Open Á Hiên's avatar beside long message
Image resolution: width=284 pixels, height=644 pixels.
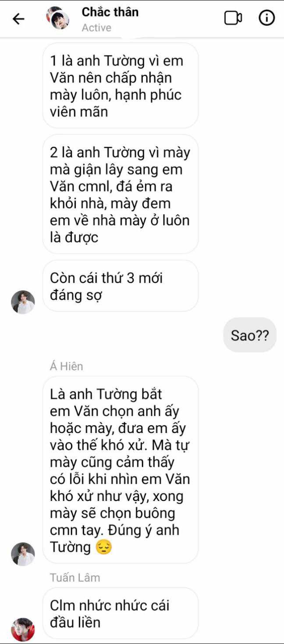click(23, 554)
